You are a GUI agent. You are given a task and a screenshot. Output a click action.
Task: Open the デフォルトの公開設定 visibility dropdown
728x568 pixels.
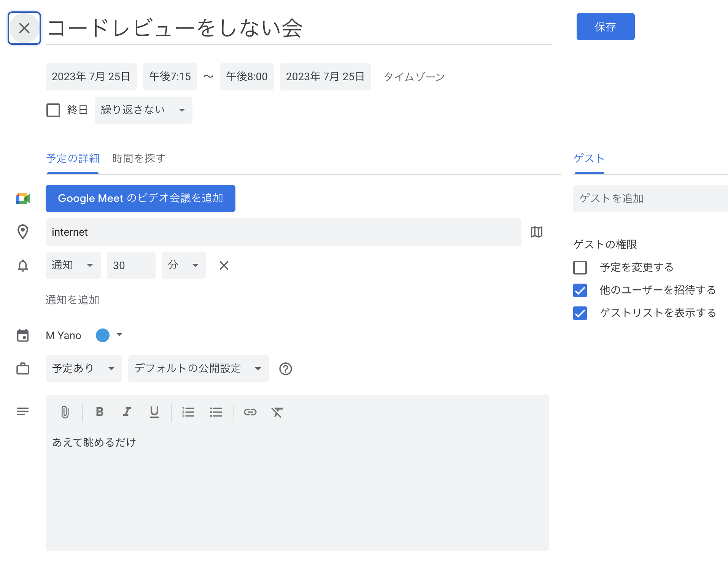pos(199,369)
